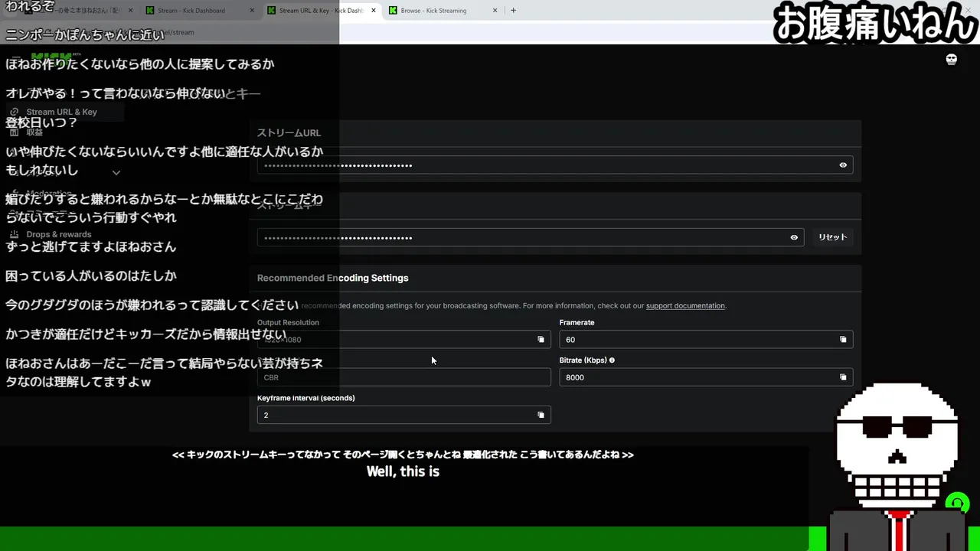Click the masked stream URL field

tap(555, 165)
